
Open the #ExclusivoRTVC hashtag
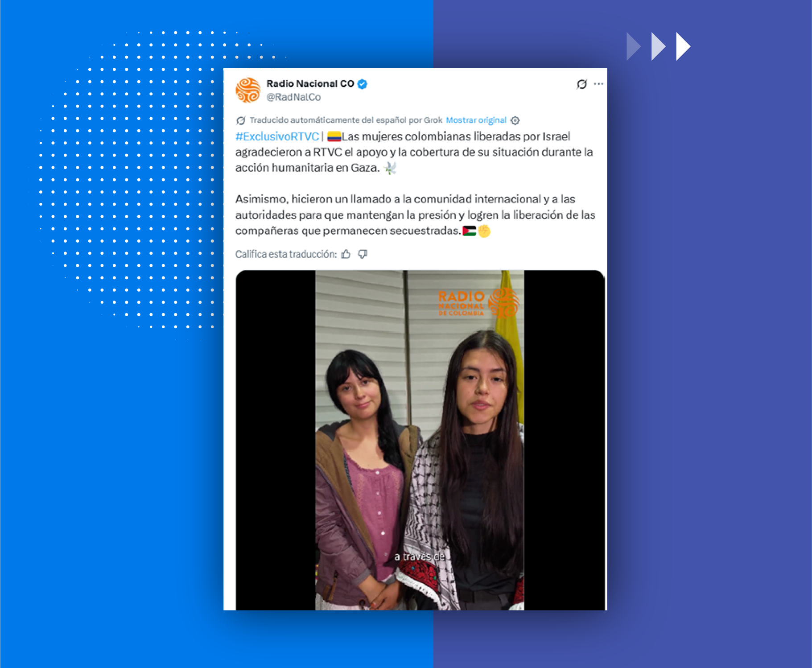click(x=277, y=136)
